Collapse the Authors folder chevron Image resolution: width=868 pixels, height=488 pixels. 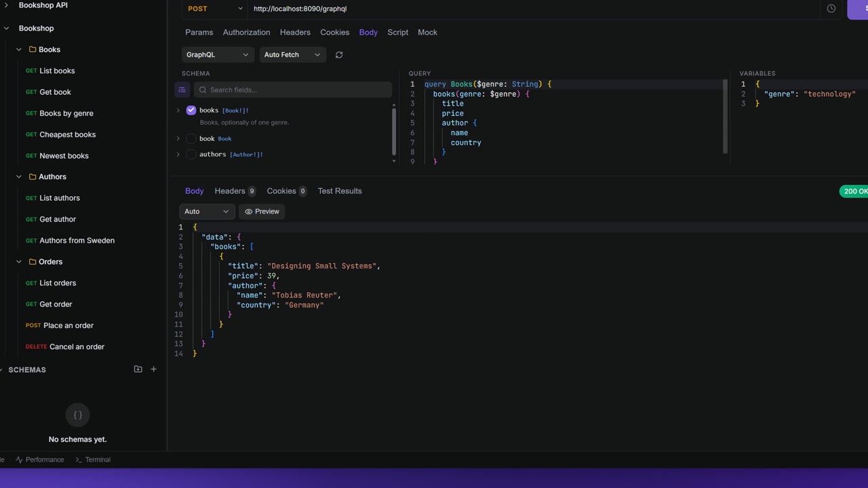(19, 177)
